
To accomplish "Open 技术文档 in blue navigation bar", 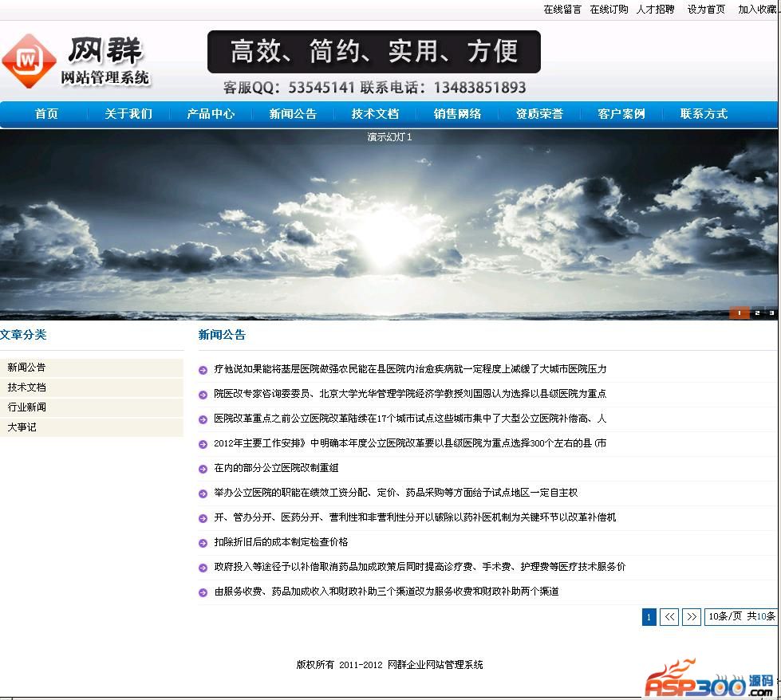I will [375, 113].
